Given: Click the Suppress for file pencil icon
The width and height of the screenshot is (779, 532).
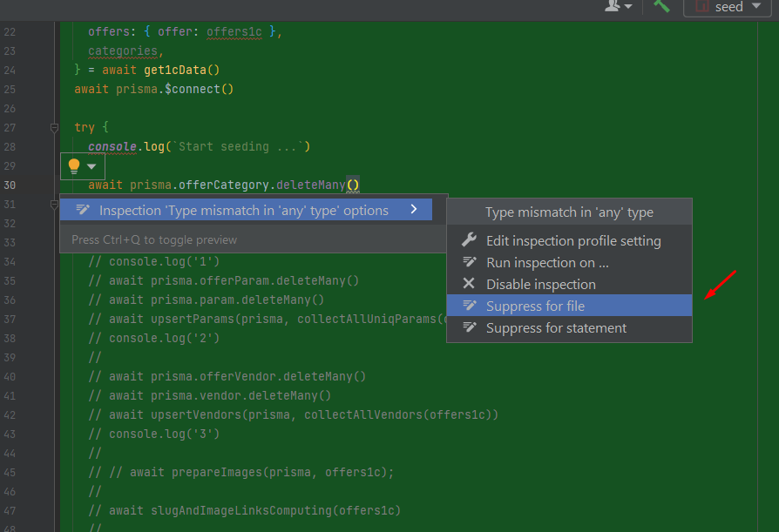Looking at the screenshot, I should [x=470, y=306].
